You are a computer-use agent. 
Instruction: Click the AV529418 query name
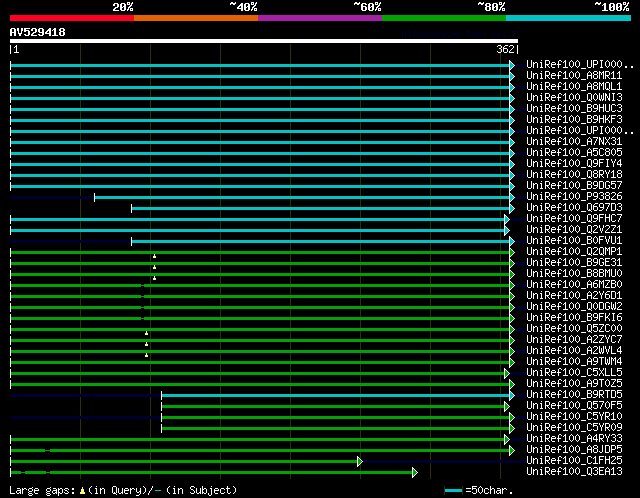point(38,32)
